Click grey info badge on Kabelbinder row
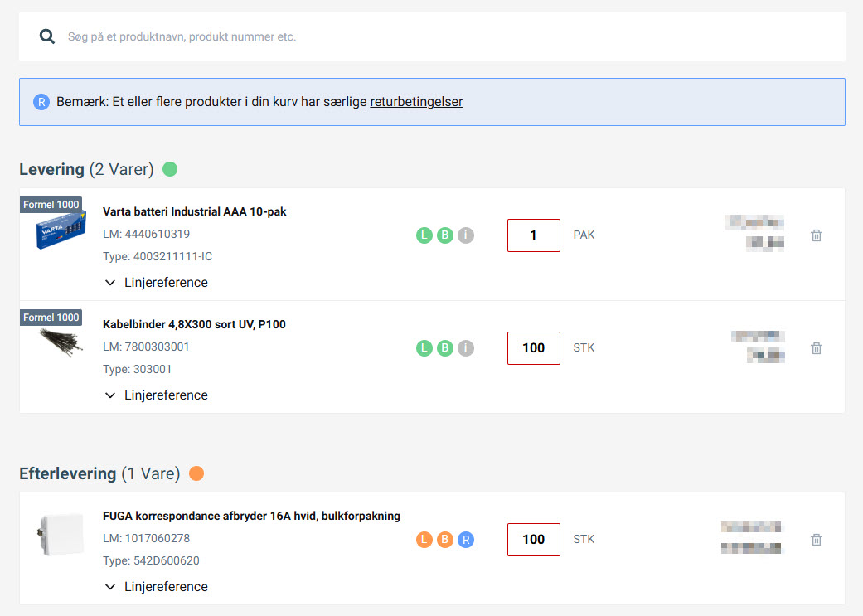The width and height of the screenshot is (863, 616). [x=466, y=348]
